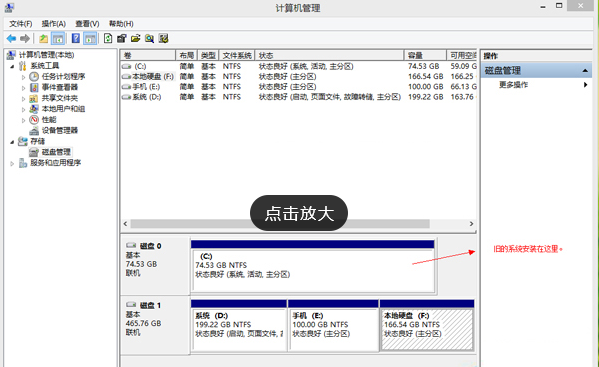Sort by the 类型 column header

[x=208, y=55]
